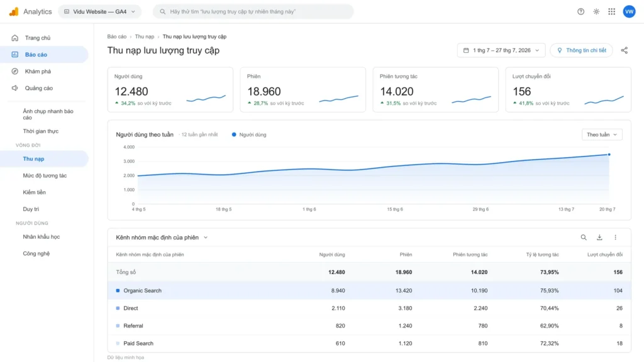The width and height of the screenshot is (644, 362).
Task: Click the Thu nạp breadcrumb link
Action: pos(145,36)
